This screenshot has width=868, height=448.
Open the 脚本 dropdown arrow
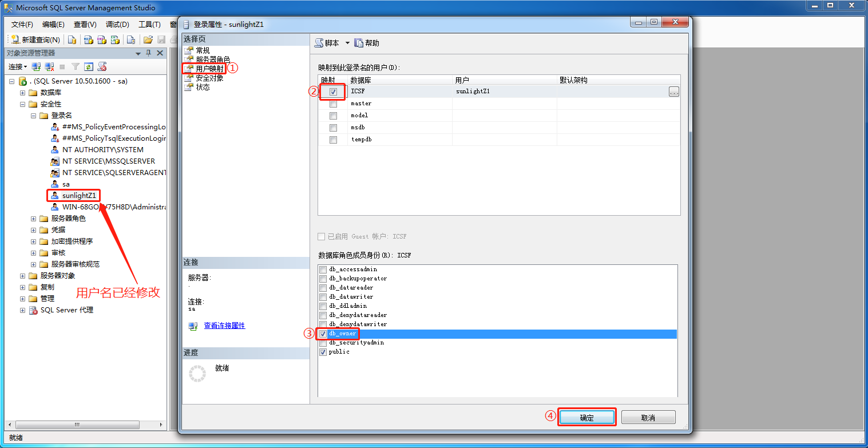coord(347,43)
